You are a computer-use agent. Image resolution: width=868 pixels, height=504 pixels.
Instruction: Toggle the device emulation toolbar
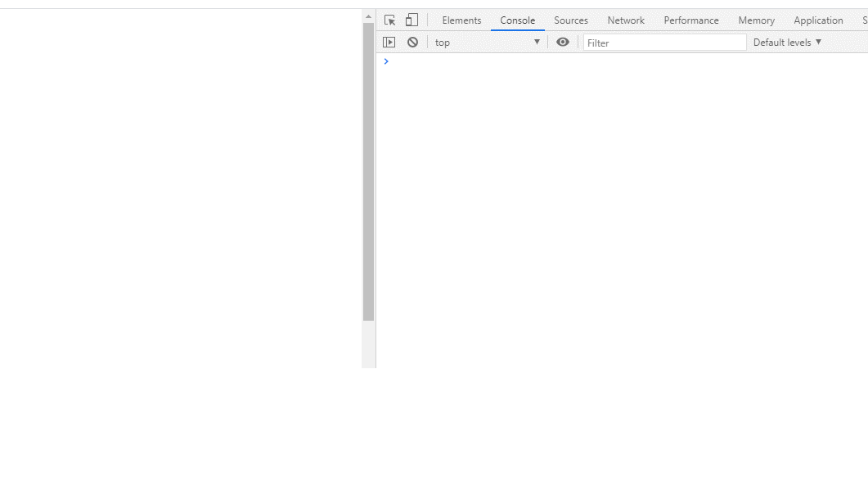click(x=411, y=20)
